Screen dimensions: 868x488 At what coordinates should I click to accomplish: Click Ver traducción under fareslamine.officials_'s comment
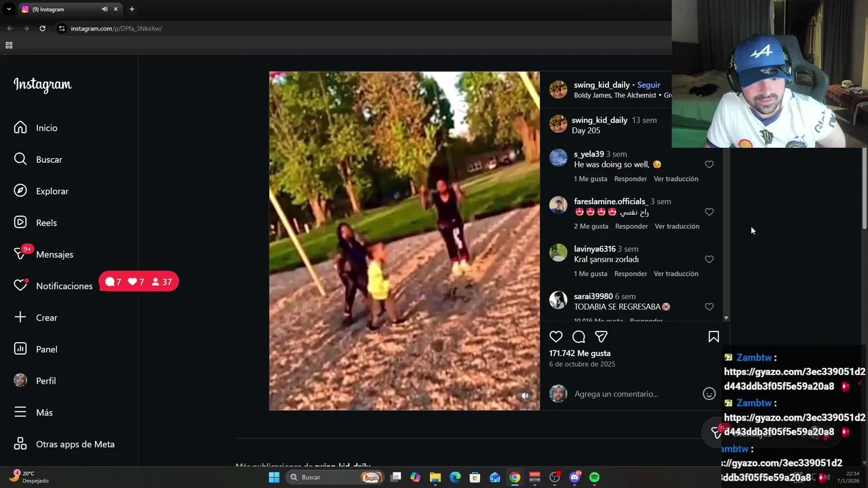677,226
